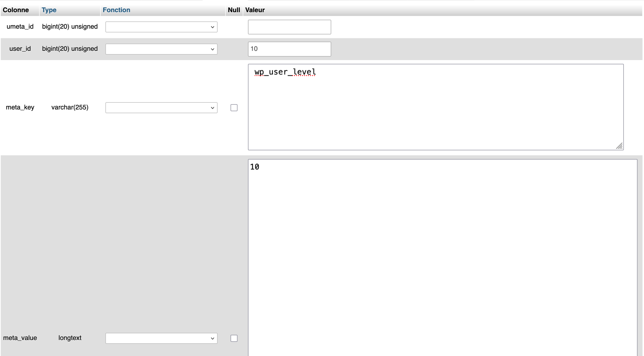Click the Colonne column header
The image size is (644, 356).
[16, 10]
